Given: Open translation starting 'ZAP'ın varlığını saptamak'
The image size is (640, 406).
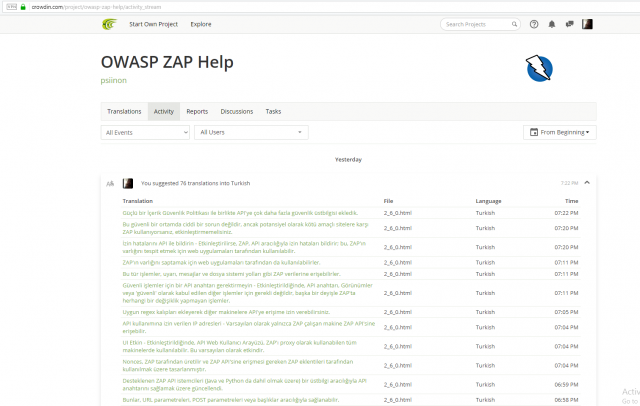Looking at the screenshot, I should [x=221, y=262].
